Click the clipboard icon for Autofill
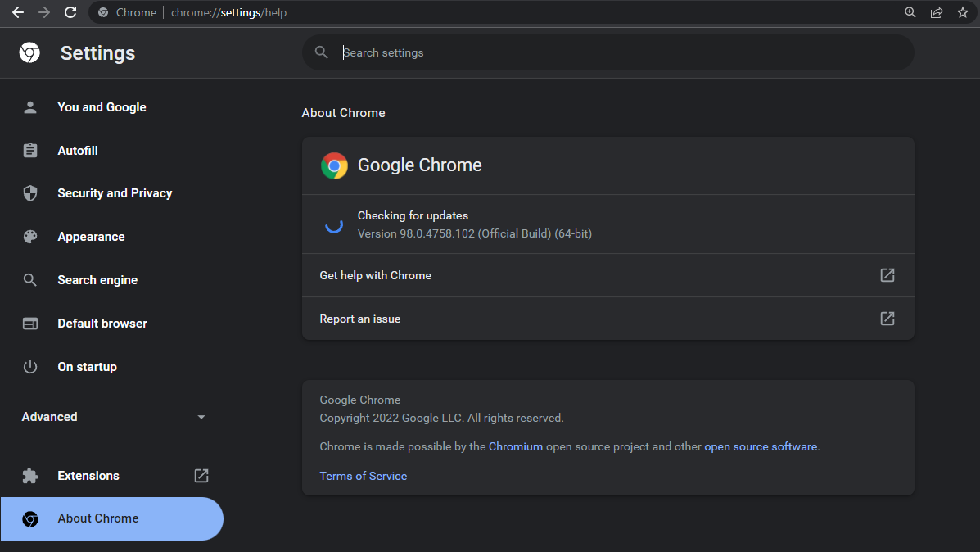 point(30,150)
